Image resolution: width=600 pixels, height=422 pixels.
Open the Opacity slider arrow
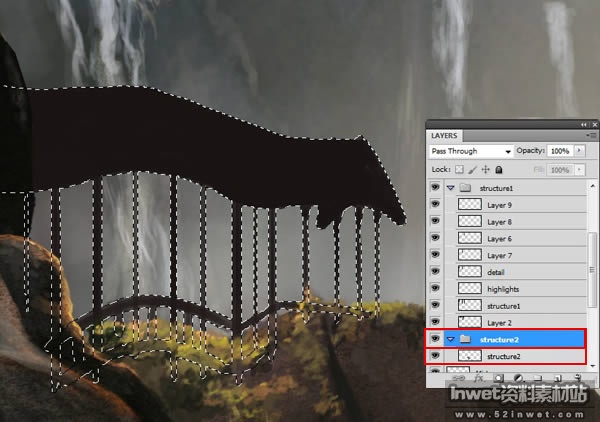pyautogui.click(x=579, y=151)
